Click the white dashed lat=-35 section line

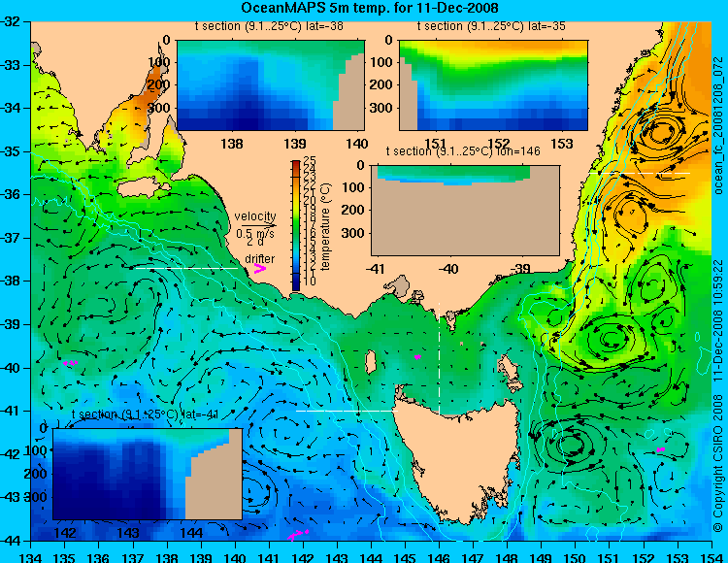tap(640, 173)
